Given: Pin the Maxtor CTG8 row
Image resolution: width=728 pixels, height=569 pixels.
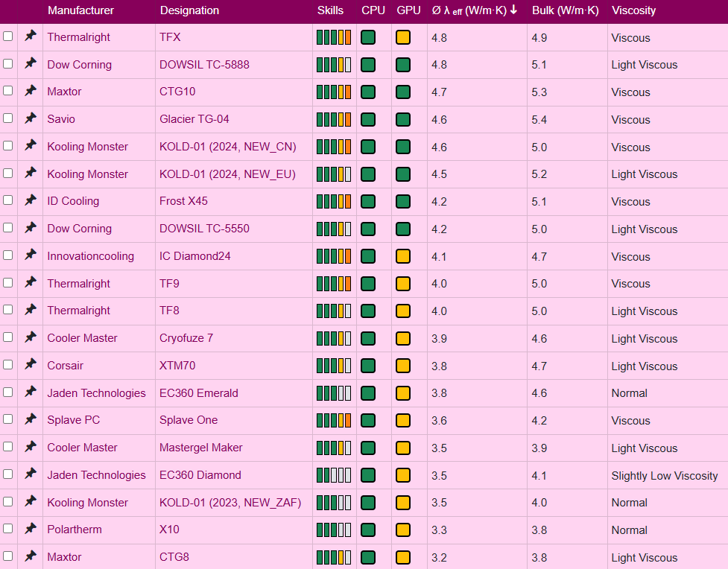Looking at the screenshot, I should click(31, 556).
